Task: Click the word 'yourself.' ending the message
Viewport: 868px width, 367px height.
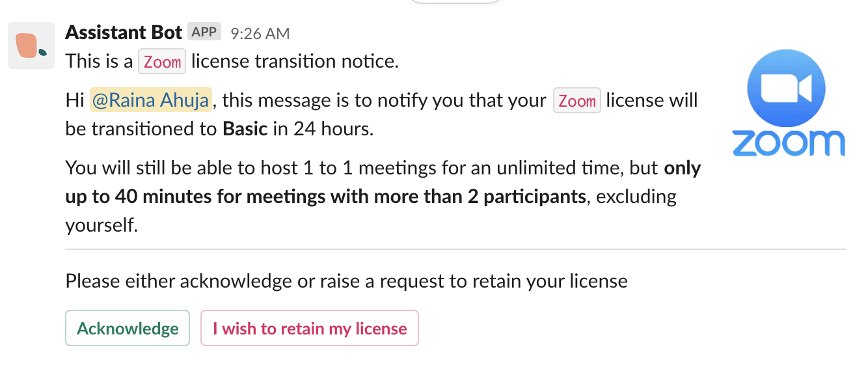Action: pos(102,225)
